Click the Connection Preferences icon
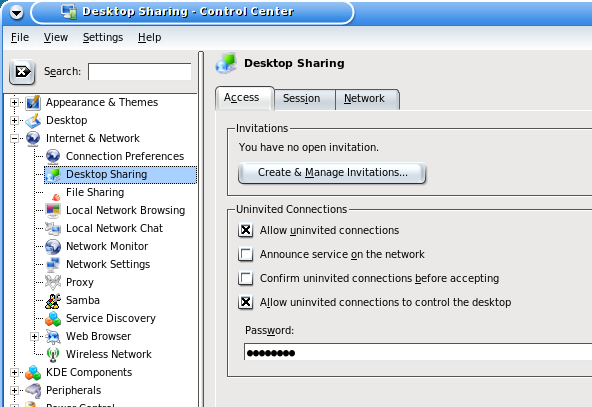Screen dimensions: 592x407 point(53,156)
